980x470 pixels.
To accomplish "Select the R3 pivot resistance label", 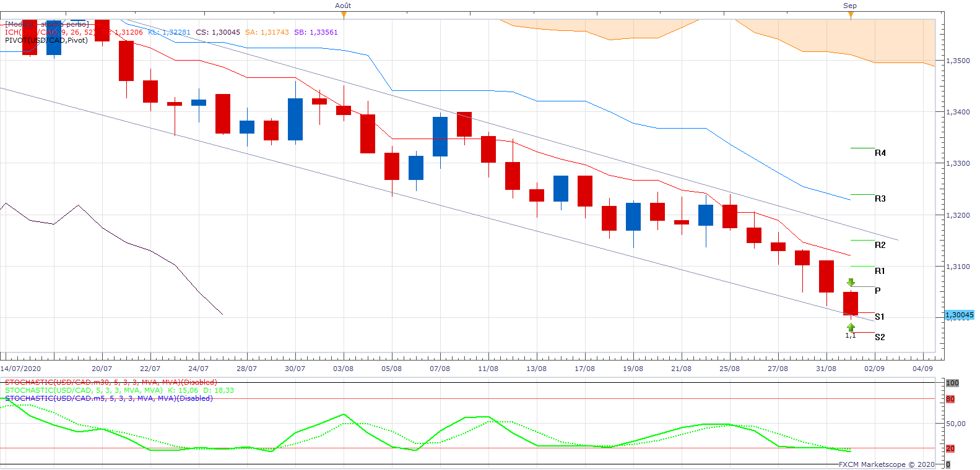I will click(x=880, y=199).
